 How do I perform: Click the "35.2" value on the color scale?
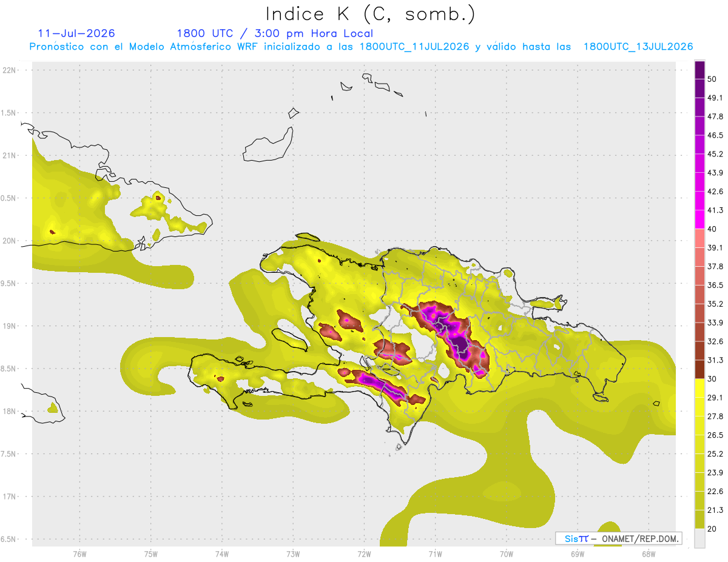715,304
